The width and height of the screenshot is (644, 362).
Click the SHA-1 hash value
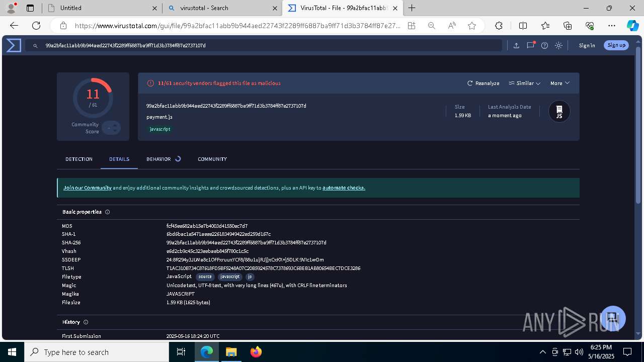click(218, 234)
